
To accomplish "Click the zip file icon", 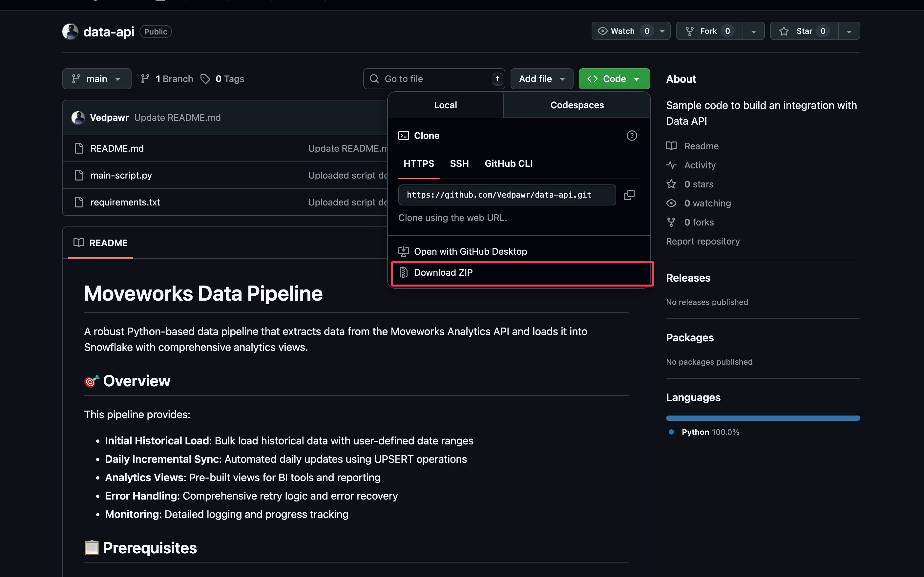I will coord(404,272).
